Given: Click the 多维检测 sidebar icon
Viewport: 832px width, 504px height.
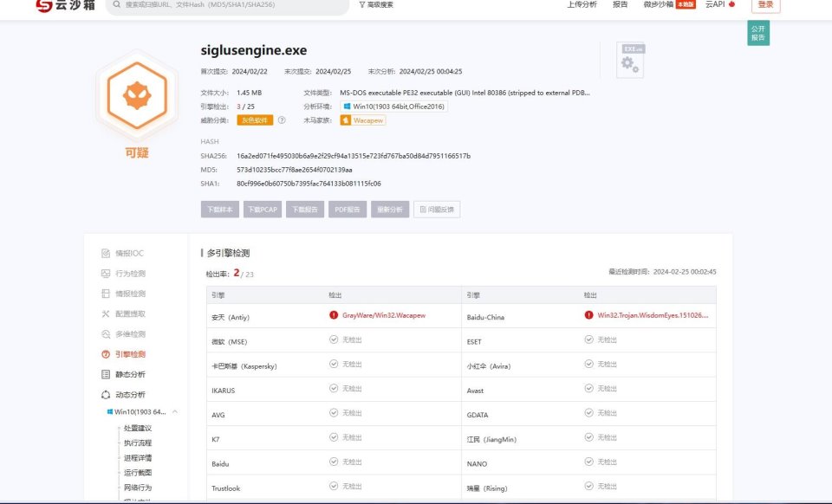Looking at the screenshot, I should (x=106, y=334).
